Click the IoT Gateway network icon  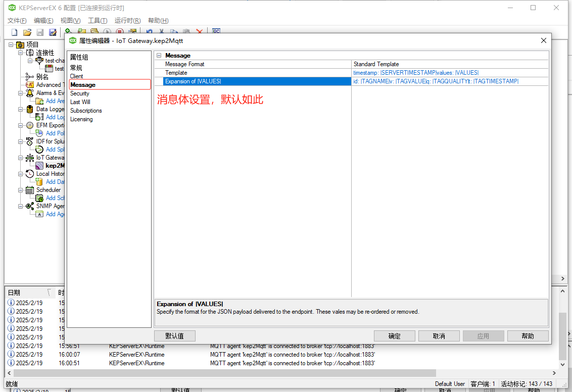tap(30, 158)
